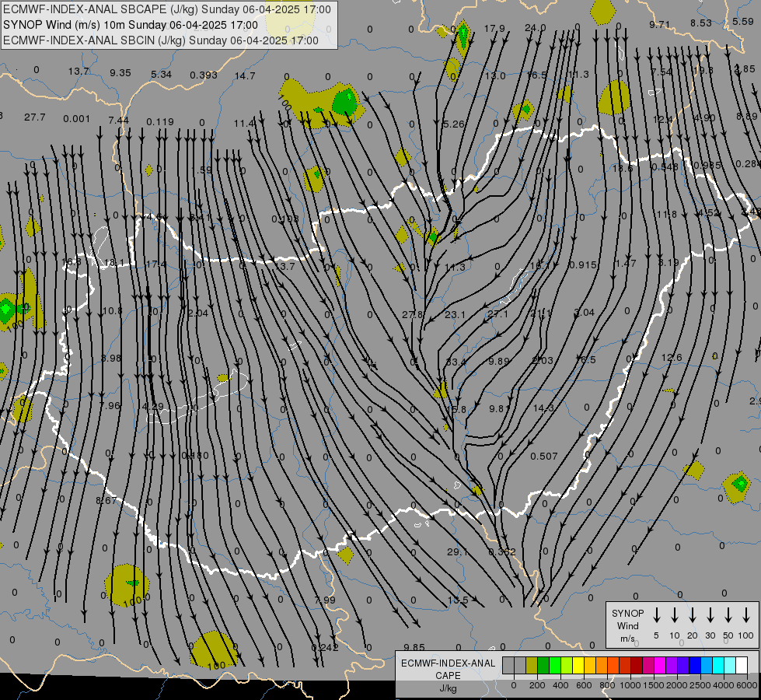Click the map value 0.119
Screen dimensions: 761x700
click(x=160, y=121)
